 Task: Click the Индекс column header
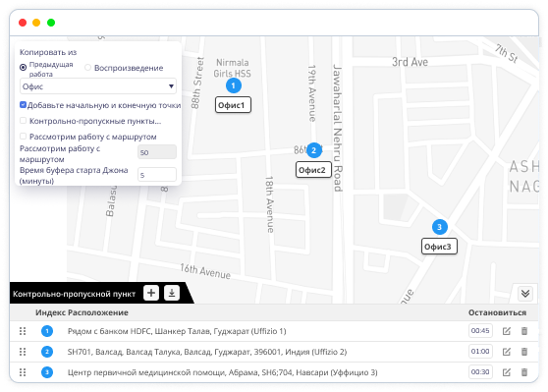(50, 312)
